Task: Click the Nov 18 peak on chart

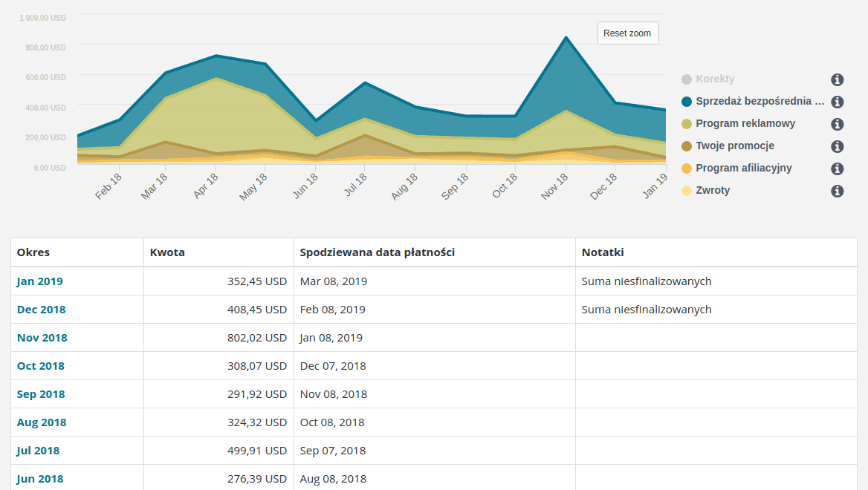Action: [x=566, y=38]
